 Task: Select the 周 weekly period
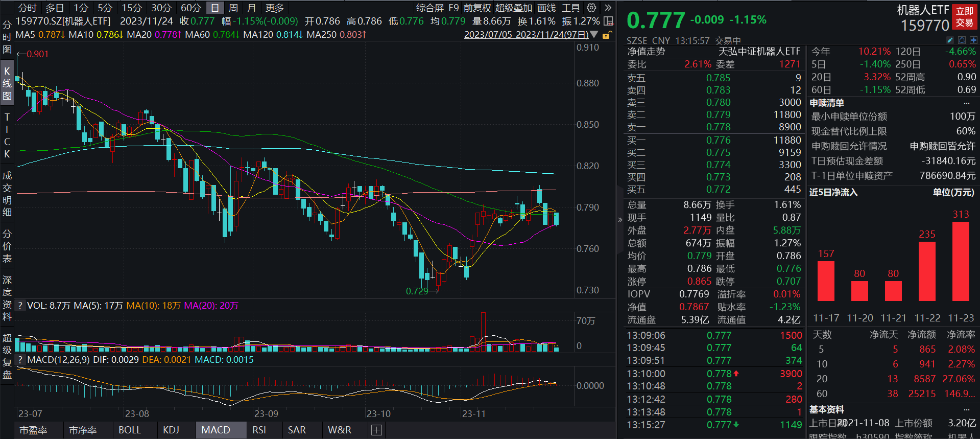click(x=233, y=8)
